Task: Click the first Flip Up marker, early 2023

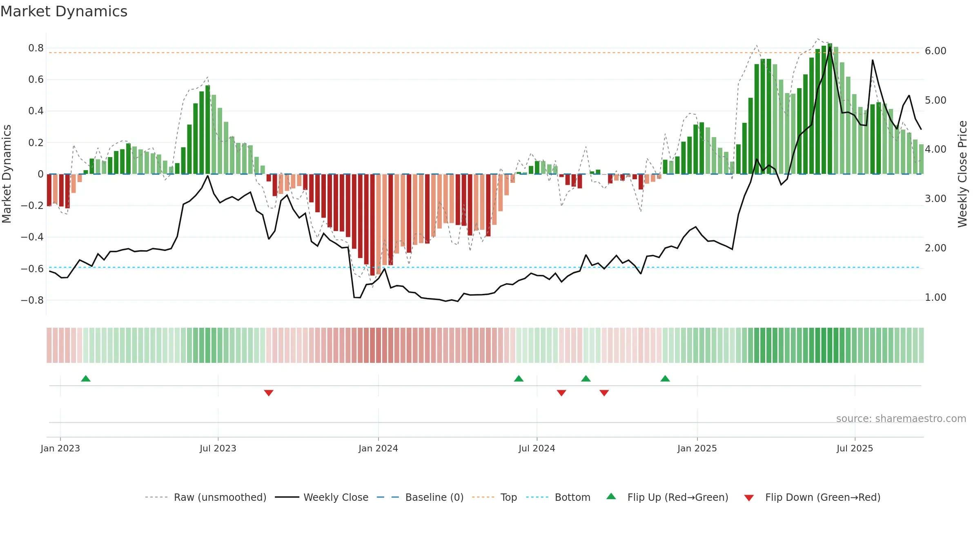Action: click(x=86, y=378)
